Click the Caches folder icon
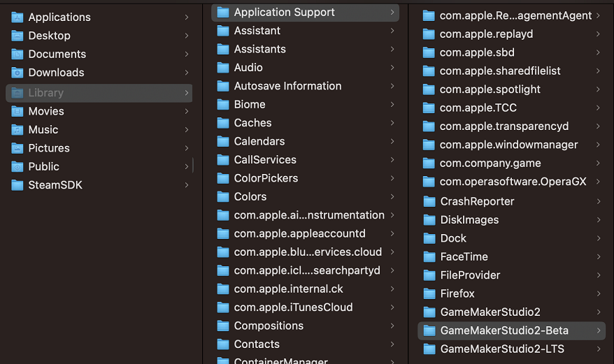Viewport: 614px width, 364px height. [x=223, y=123]
